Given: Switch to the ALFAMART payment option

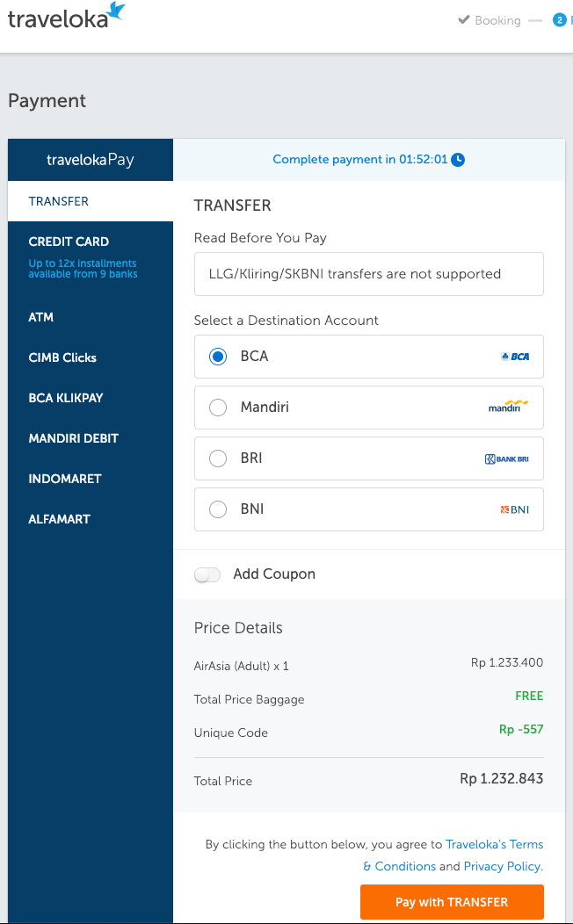Looking at the screenshot, I should click(59, 519).
